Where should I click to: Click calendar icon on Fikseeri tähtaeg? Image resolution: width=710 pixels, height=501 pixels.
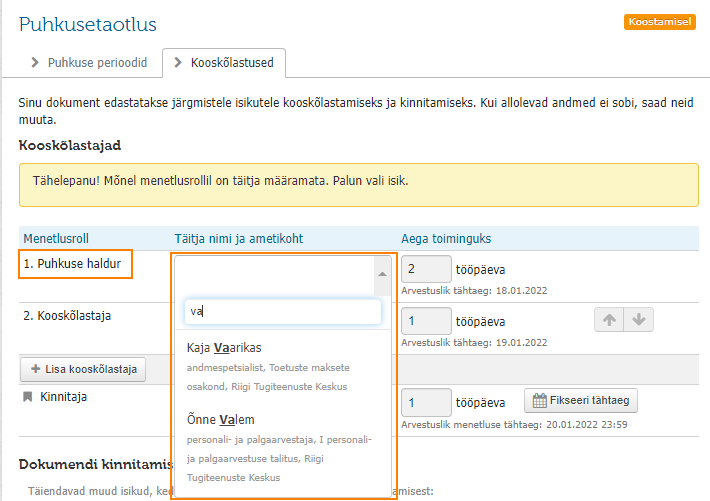pos(539,400)
